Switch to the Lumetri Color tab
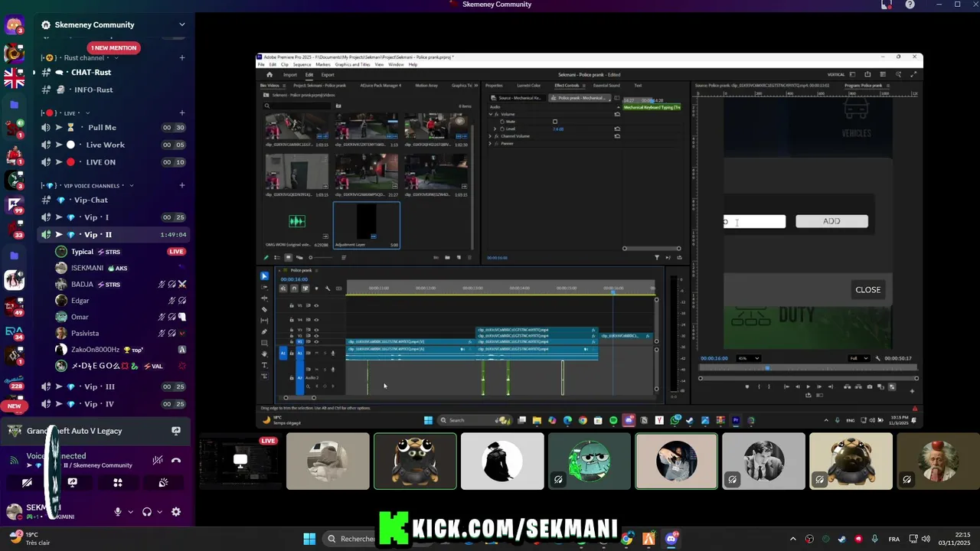Screen dimensions: 980x551 528,86
